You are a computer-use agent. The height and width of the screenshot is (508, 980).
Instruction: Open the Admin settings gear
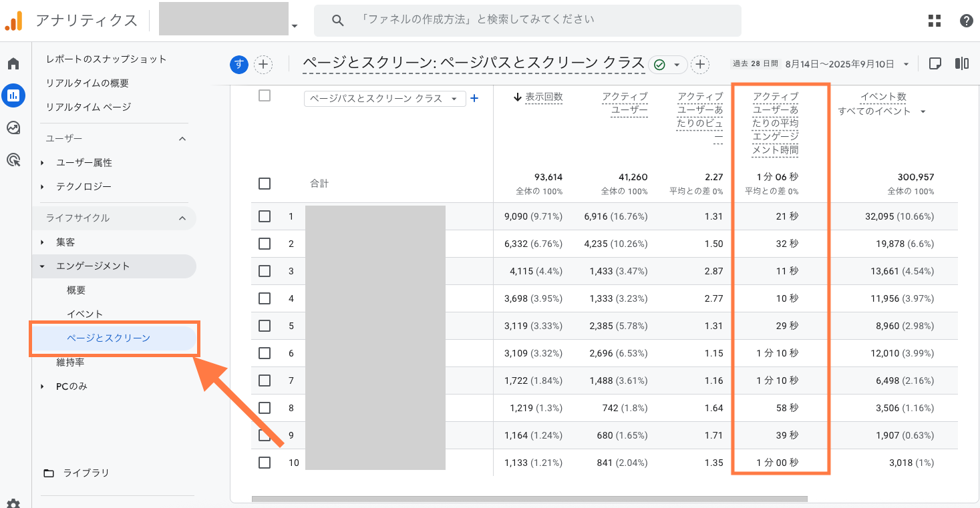(x=13, y=503)
